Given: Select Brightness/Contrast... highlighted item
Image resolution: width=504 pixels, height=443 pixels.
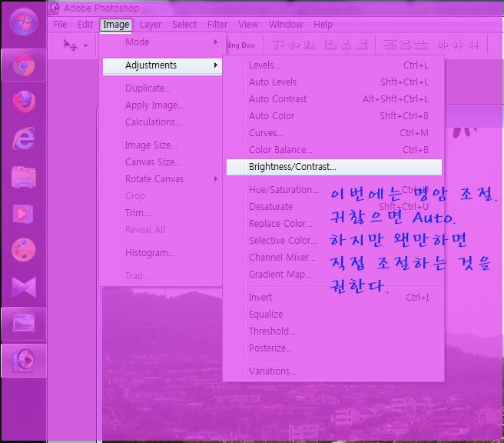Looking at the screenshot, I should pyautogui.click(x=334, y=167).
